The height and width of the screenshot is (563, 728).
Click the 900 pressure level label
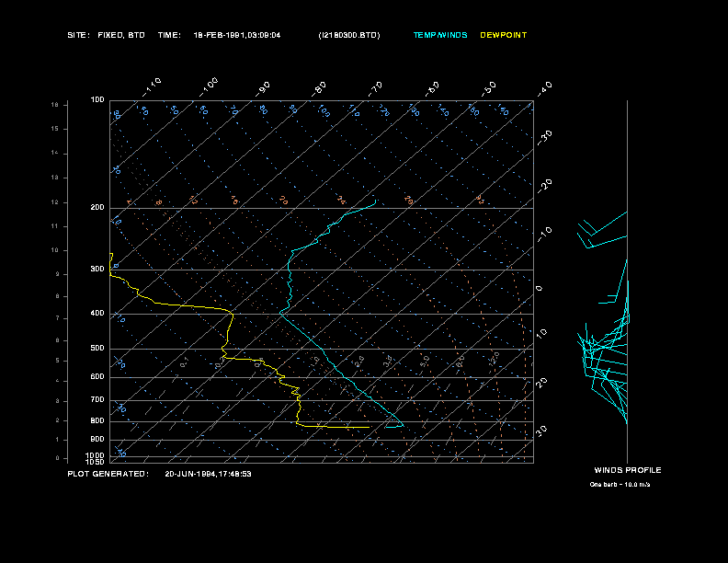pyautogui.click(x=97, y=439)
